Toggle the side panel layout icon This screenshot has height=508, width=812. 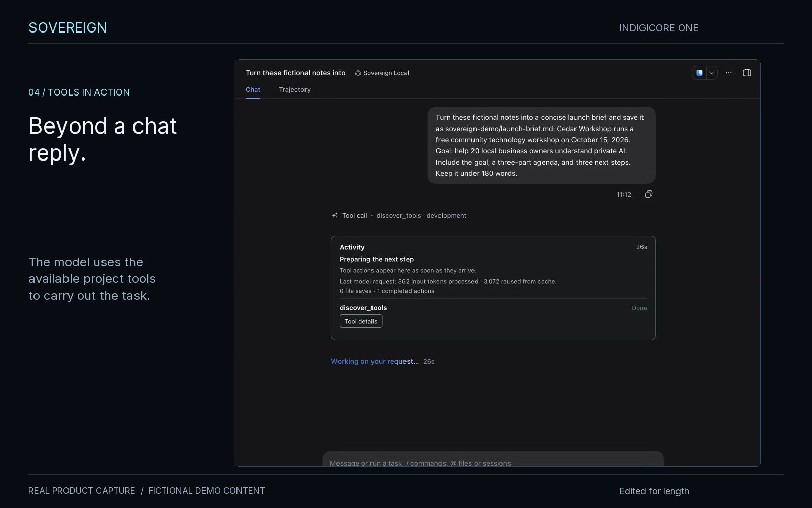pyautogui.click(x=747, y=73)
